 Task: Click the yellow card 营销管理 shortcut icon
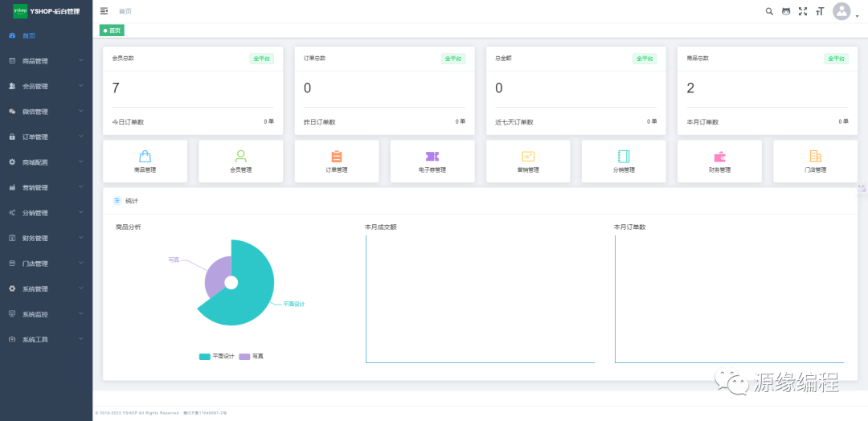click(x=528, y=157)
